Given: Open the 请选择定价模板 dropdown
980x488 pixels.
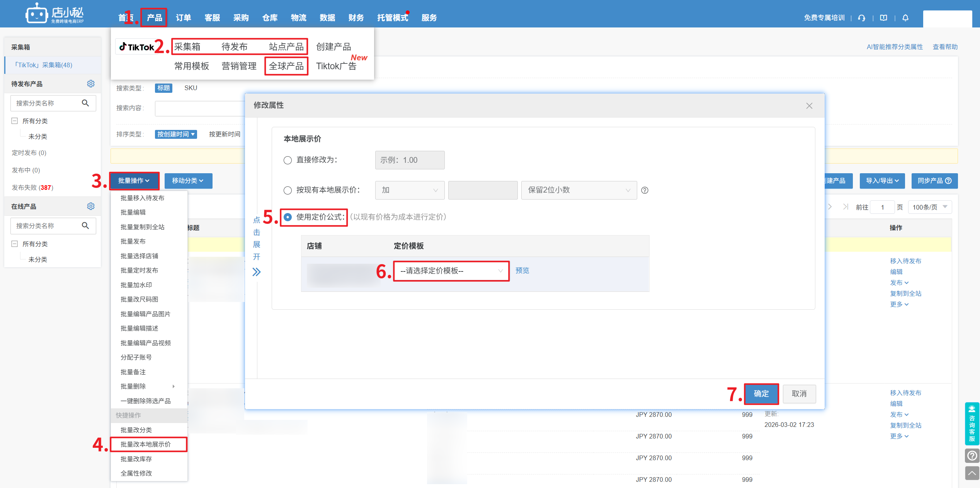Looking at the screenshot, I should (451, 271).
